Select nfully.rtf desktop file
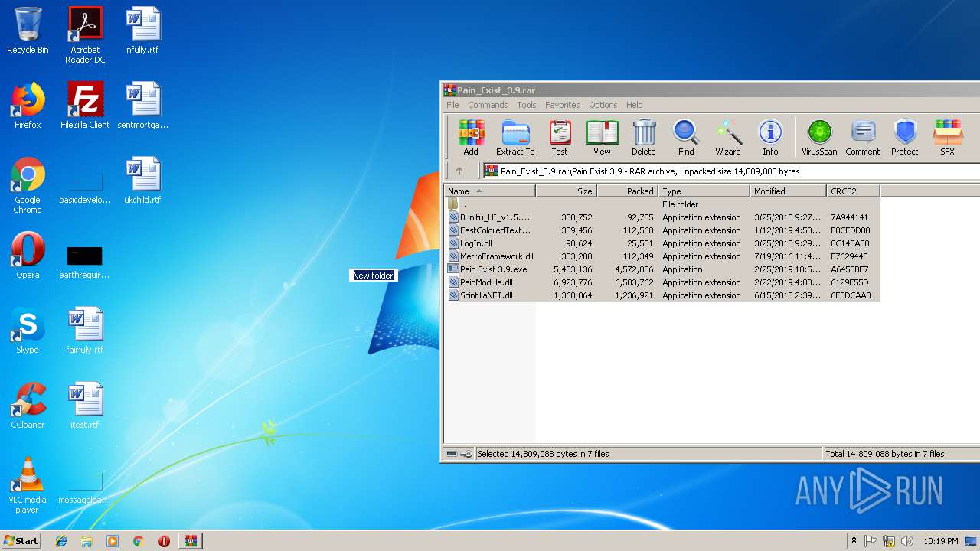This screenshot has width=980, height=551. point(142,31)
